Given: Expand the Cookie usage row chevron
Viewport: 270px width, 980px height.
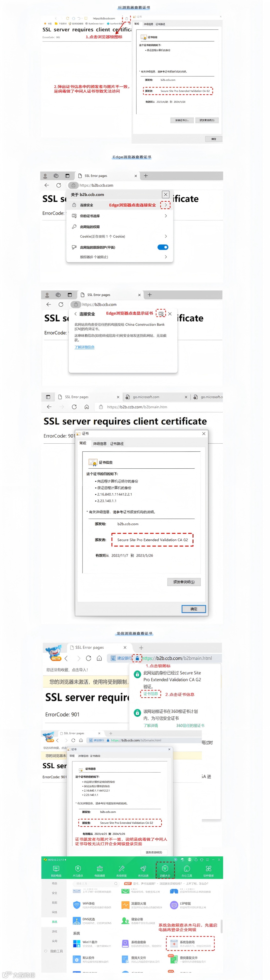Looking at the screenshot, I should pos(165,236).
